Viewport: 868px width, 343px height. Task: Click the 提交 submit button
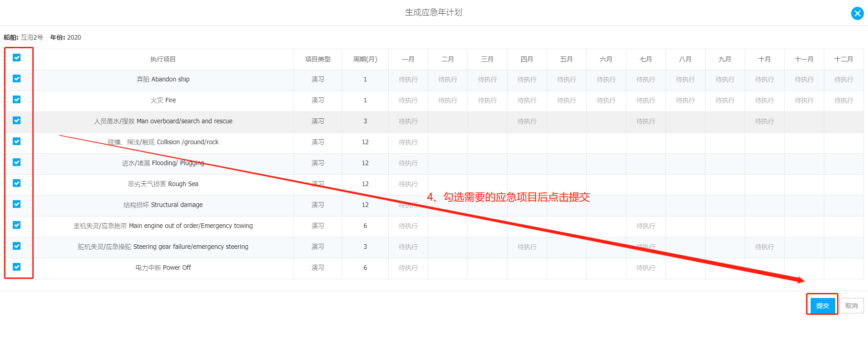click(822, 306)
